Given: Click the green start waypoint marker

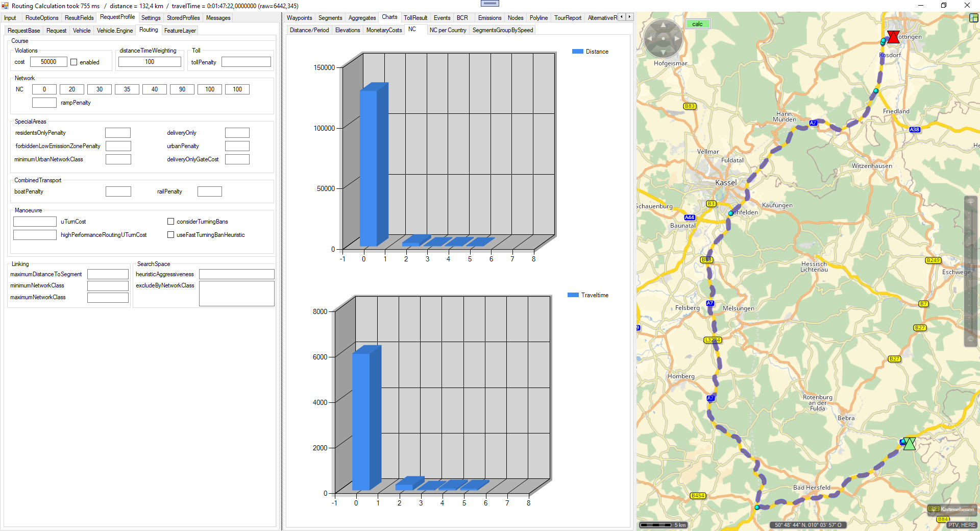Looking at the screenshot, I should (909, 443).
